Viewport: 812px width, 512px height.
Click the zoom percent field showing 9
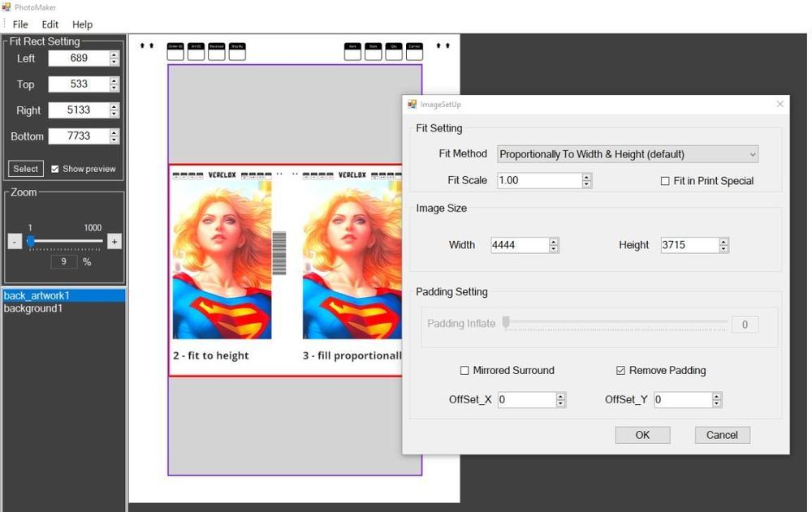(x=63, y=261)
